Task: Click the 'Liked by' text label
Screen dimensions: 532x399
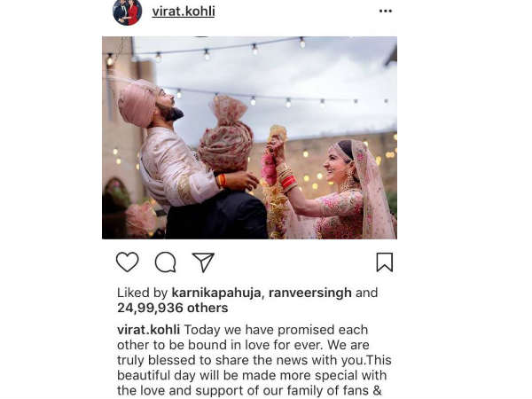Action: (143, 293)
